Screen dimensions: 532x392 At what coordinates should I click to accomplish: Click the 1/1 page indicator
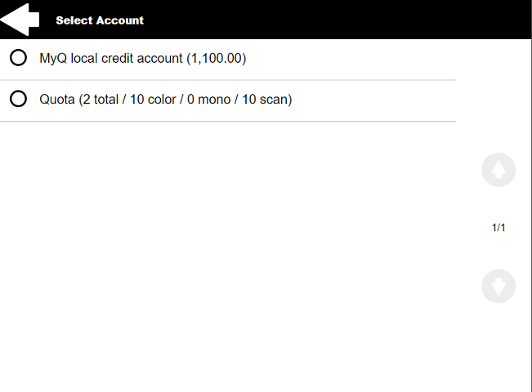[x=498, y=228]
